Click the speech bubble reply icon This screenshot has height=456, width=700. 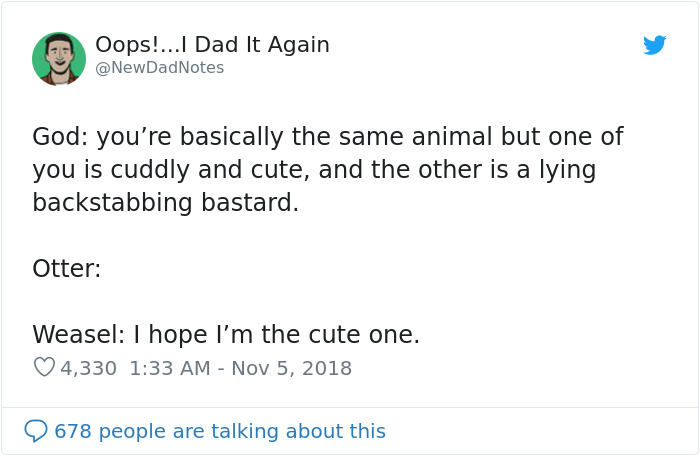(x=36, y=431)
